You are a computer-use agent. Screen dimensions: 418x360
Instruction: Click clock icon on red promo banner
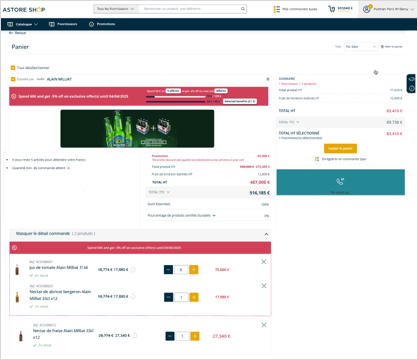(14, 96)
